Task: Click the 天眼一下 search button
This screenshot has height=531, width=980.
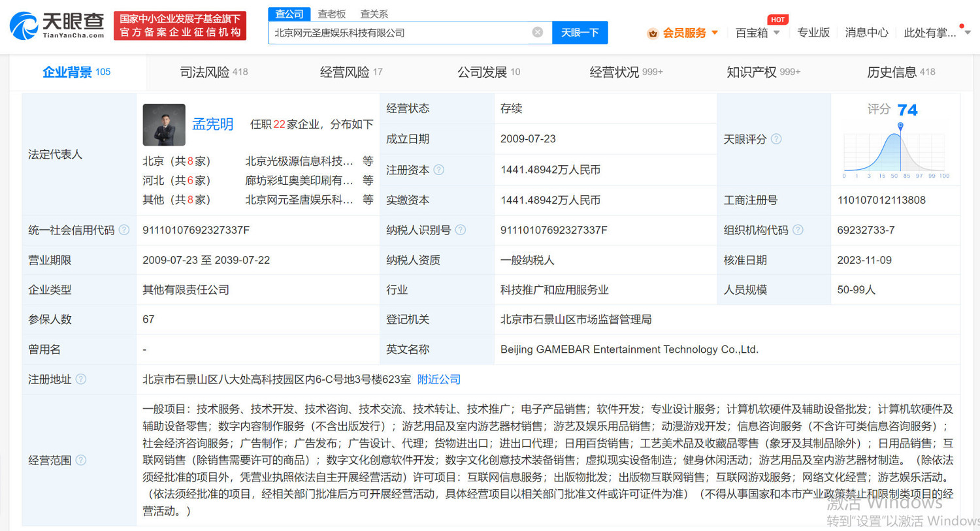Action: (x=579, y=33)
